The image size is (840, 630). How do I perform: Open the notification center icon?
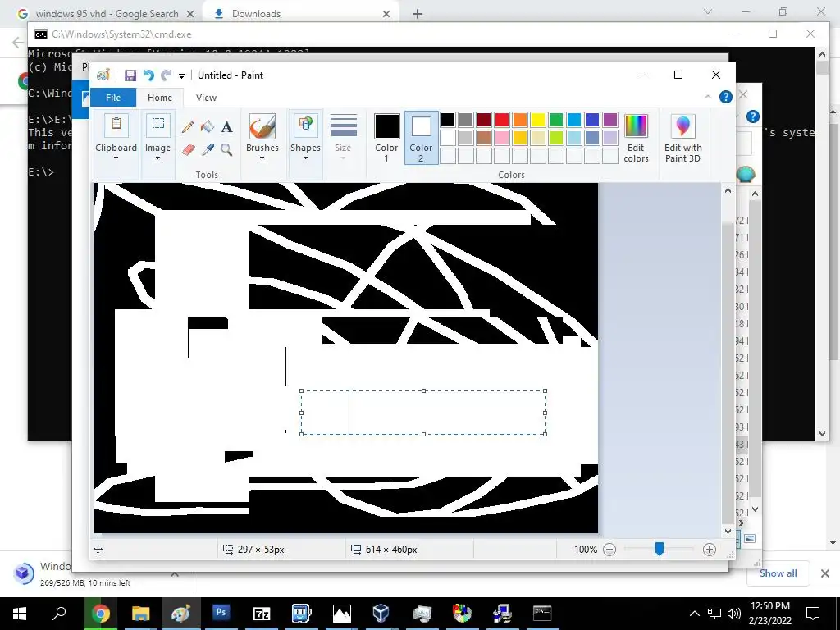[813, 614]
